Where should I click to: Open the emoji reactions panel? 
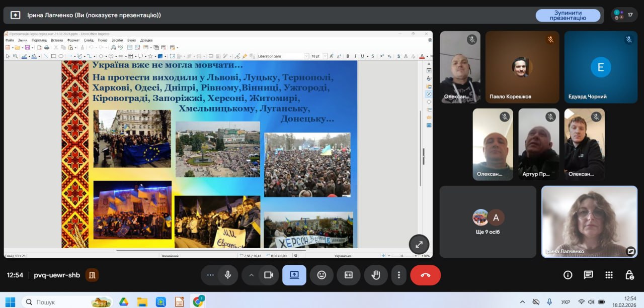[321, 275]
